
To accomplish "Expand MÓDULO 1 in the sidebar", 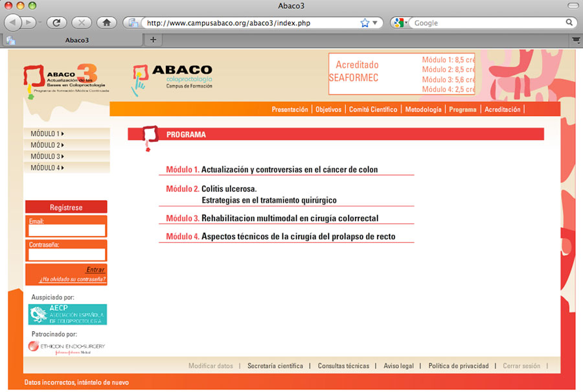I will pyautogui.click(x=67, y=133).
